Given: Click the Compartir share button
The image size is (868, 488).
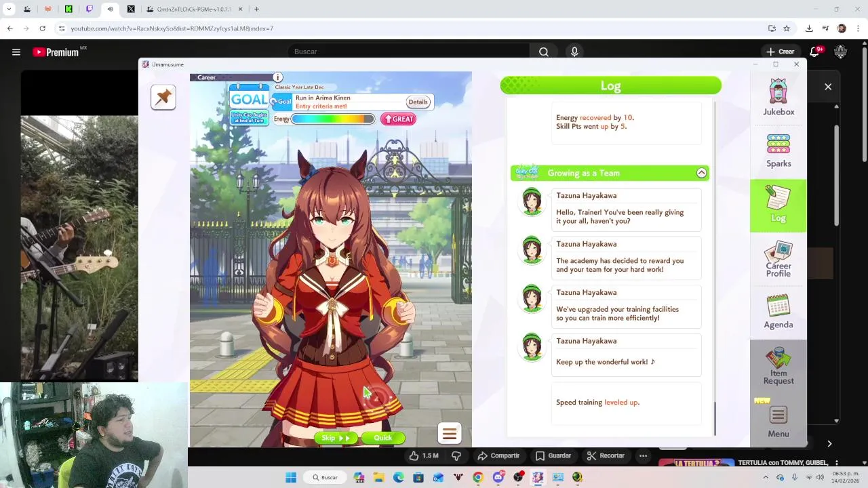Looking at the screenshot, I should pyautogui.click(x=498, y=455).
